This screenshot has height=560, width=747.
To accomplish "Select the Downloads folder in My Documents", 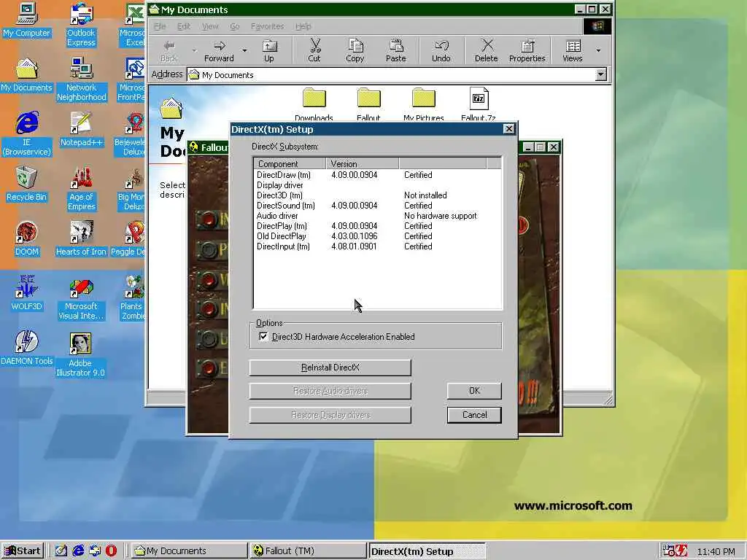I will (x=314, y=104).
